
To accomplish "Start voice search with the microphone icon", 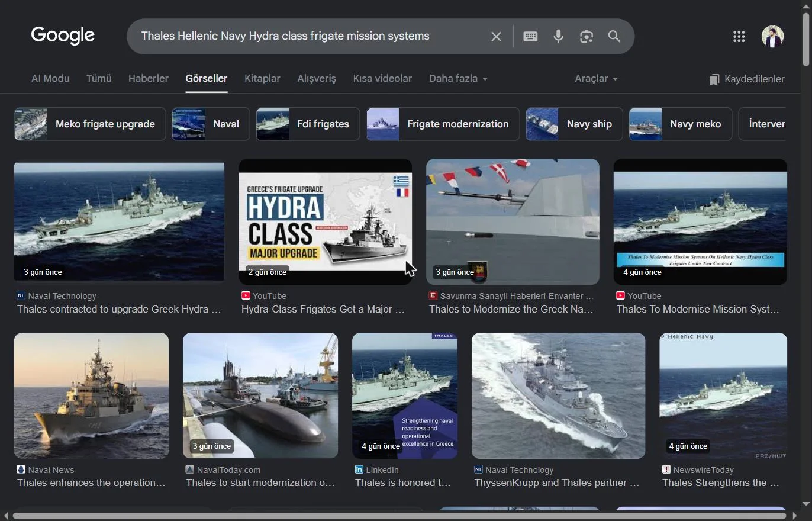I will pyautogui.click(x=558, y=37).
